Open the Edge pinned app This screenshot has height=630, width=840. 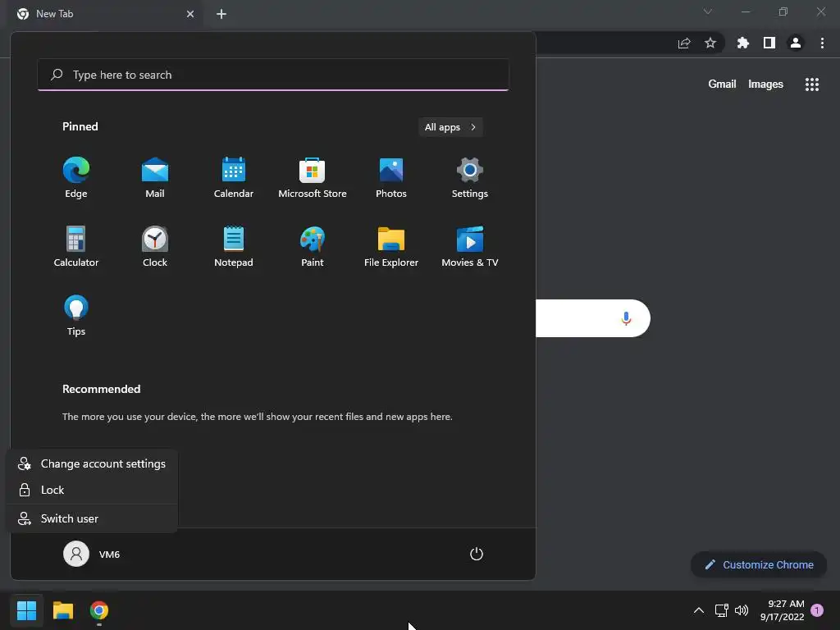(x=76, y=178)
